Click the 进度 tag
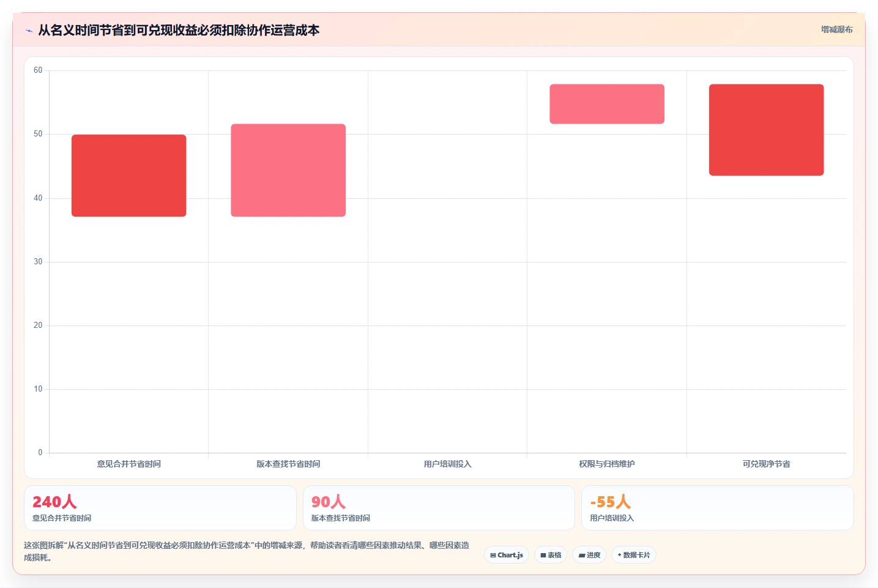This screenshot has height=588, width=878. click(589, 555)
